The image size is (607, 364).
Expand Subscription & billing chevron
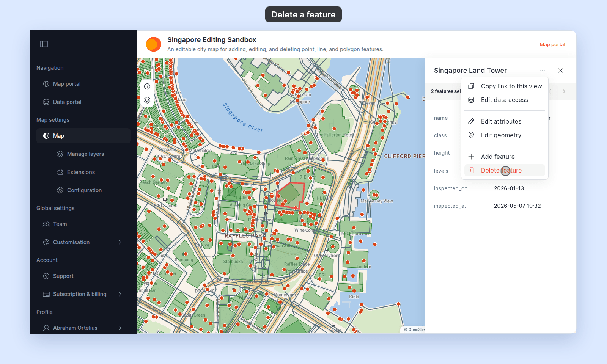click(x=120, y=294)
